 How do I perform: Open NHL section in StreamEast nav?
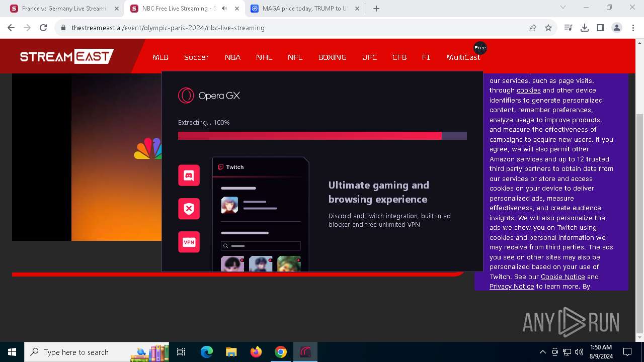point(264,57)
